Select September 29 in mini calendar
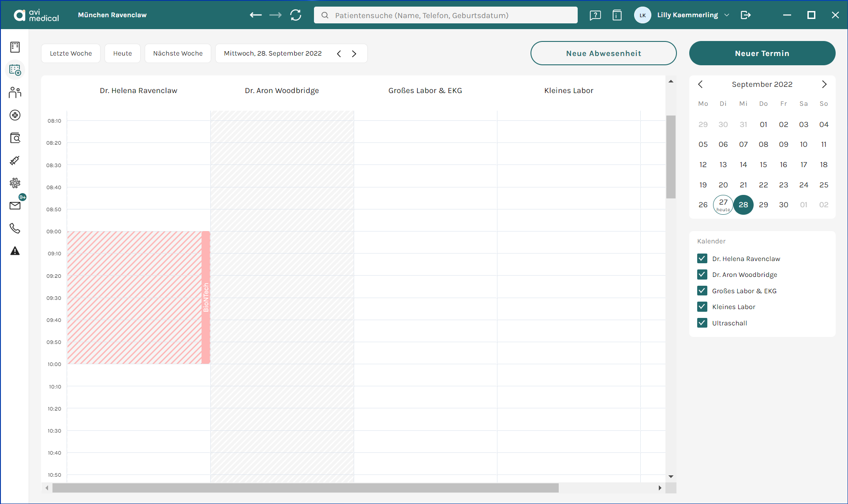The height and width of the screenshot is (504, 848). click(763, 205)
